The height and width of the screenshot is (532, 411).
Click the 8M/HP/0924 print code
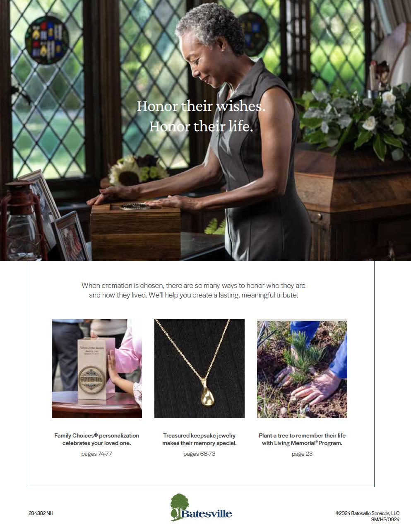coord(385,519)
